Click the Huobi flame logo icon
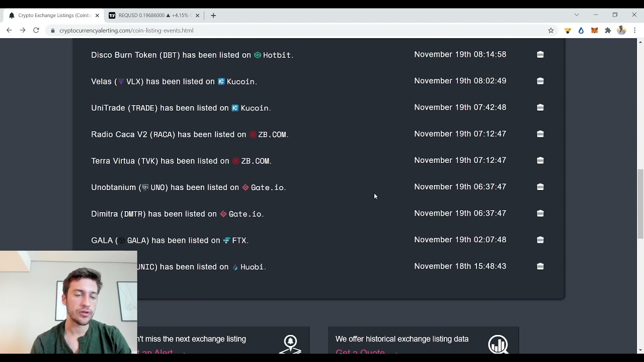 235,267
